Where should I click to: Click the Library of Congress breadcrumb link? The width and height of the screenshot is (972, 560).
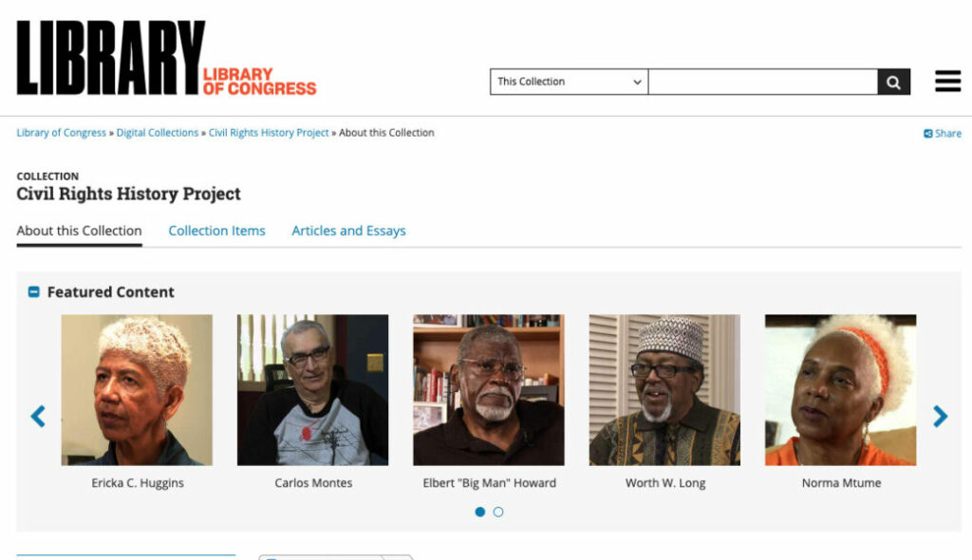[x=62, y=133]
